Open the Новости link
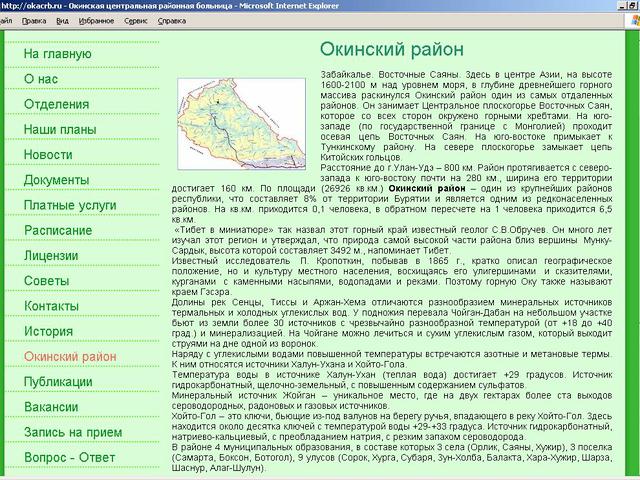This screenshot has width=640, height=480. [48, 155]
